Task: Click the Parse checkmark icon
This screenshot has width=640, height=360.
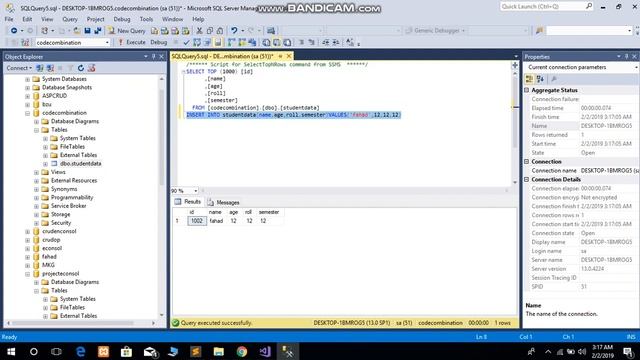Action: (x=186, y=42)
